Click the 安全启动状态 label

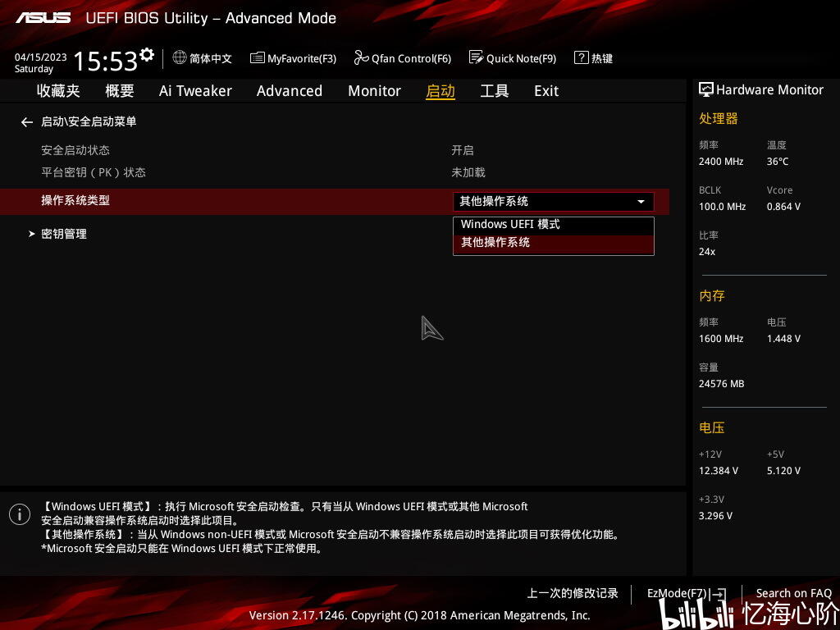click(75, 150)
